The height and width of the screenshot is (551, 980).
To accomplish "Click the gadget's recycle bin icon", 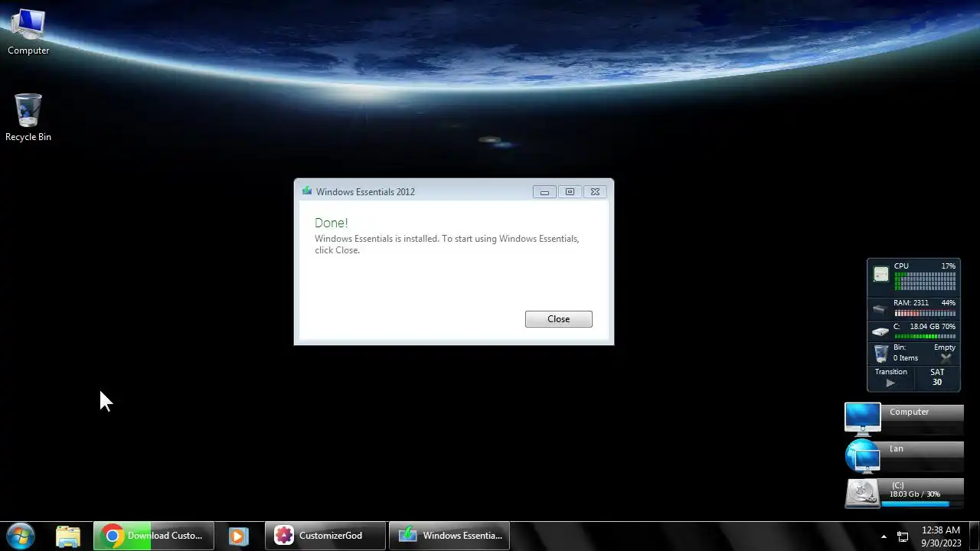I will pyautogui.click(x=881, y=354).
